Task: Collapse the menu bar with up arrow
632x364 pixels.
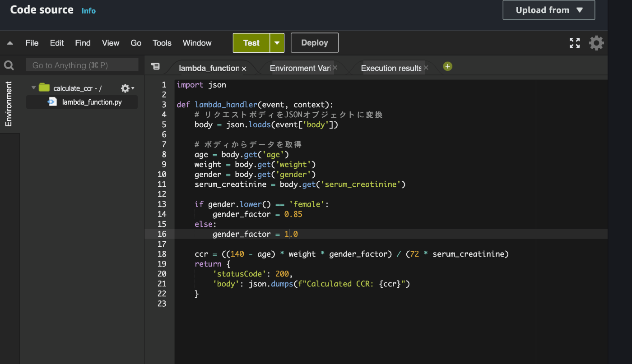Action: click(10, 43)
